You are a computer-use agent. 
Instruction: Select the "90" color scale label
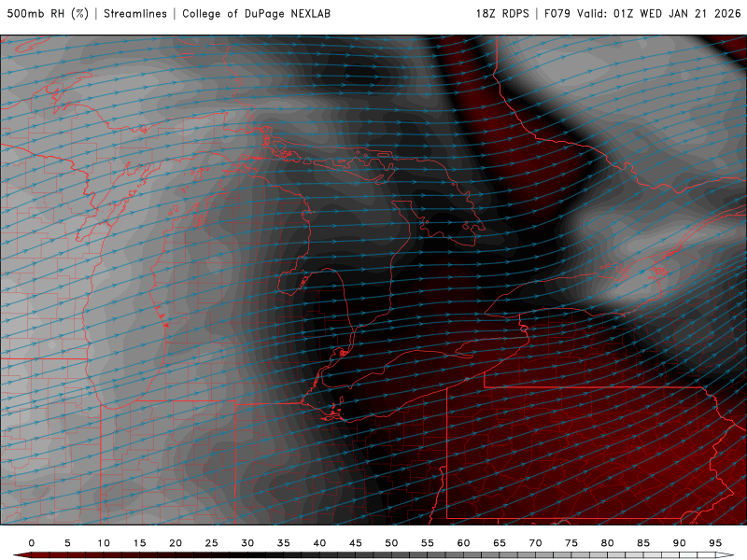pos(680,543)
